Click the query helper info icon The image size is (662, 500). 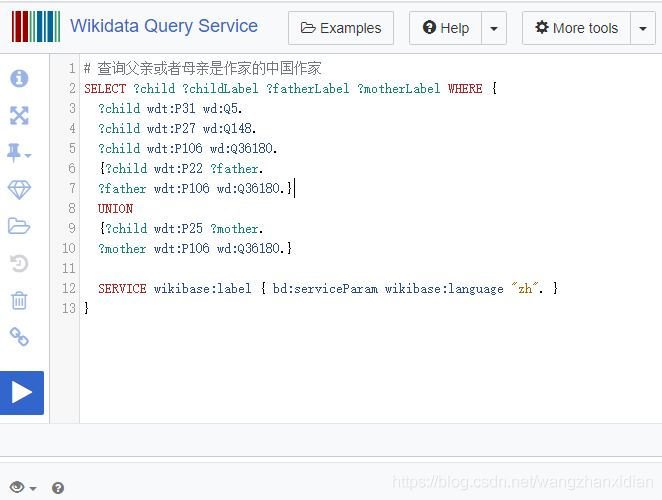click(x=19, y=78)
